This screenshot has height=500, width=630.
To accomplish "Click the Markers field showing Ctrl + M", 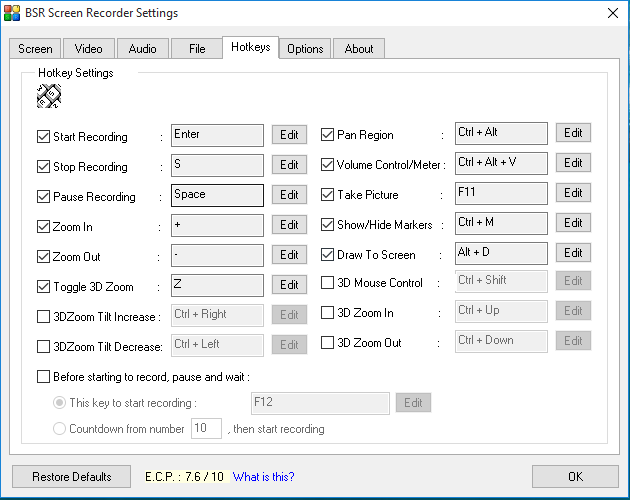I will pyautogui.click(x=501, y=223).
